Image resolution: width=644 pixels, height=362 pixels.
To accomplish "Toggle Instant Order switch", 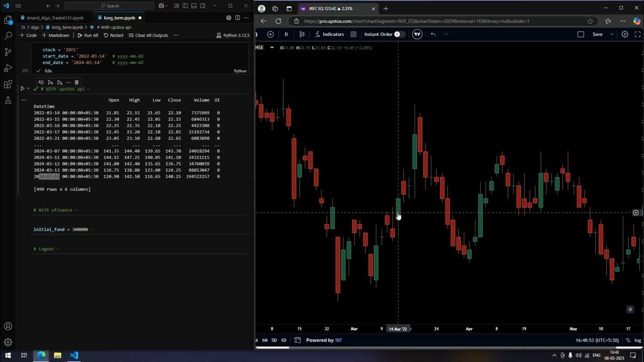I will [399, 34].
